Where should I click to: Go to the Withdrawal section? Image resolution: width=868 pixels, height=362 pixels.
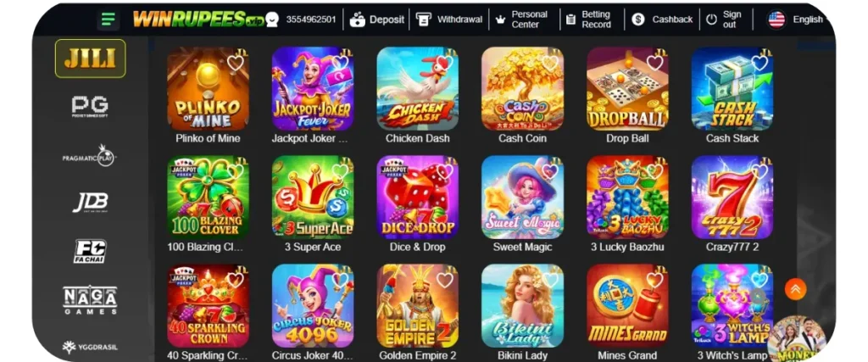(449, 19)
